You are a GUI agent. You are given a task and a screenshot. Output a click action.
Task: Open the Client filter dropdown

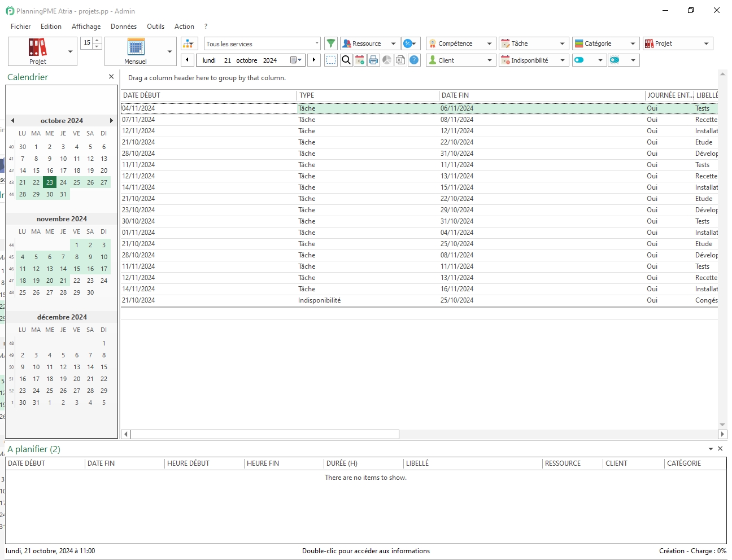tap(461, 60)
